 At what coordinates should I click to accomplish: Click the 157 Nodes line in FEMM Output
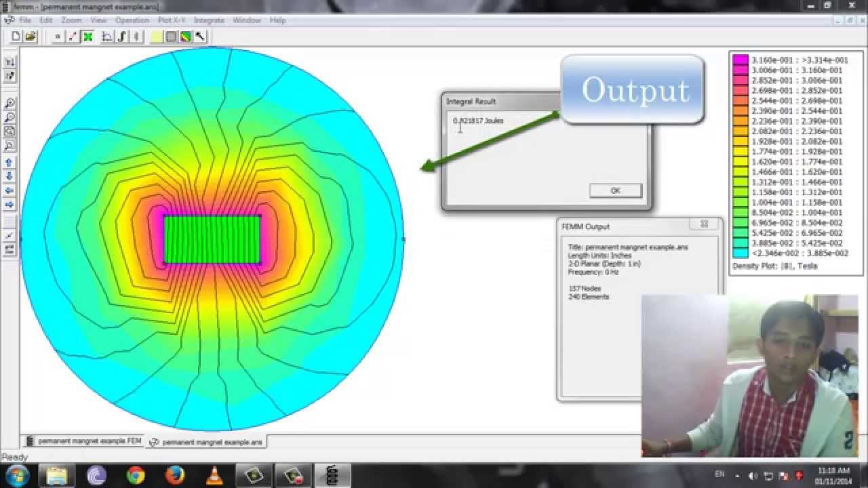pos(584,289)
